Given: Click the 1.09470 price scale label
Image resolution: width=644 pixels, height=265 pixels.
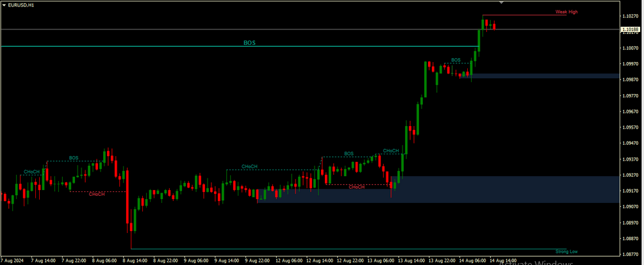Looking at the screenshot, I should tap(631, 143).
